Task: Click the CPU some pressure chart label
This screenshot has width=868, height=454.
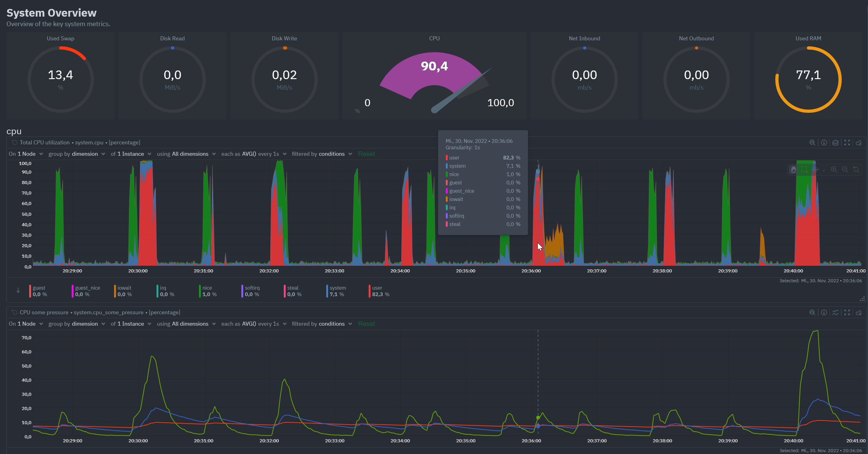Action: click(43, 312)
